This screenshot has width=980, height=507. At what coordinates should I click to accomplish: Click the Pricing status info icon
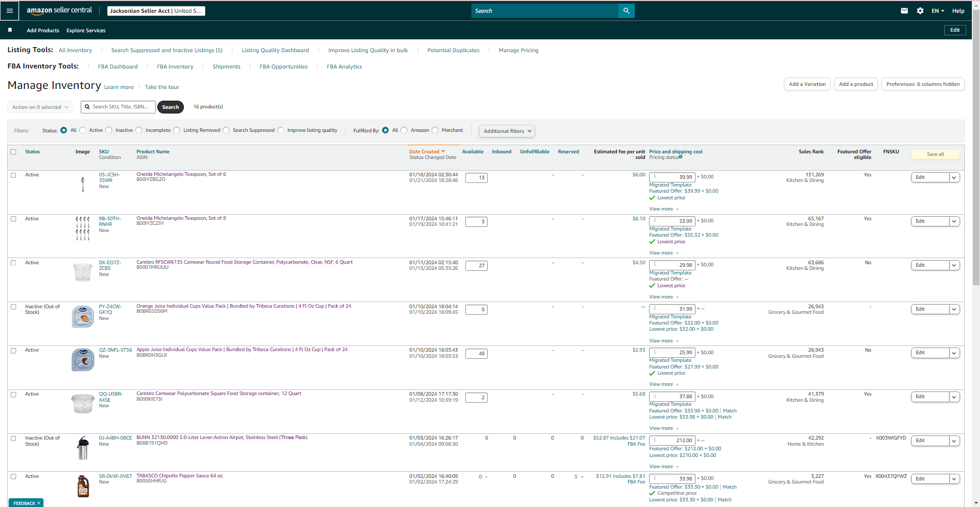pyautogui.click(x=681, y=157)
